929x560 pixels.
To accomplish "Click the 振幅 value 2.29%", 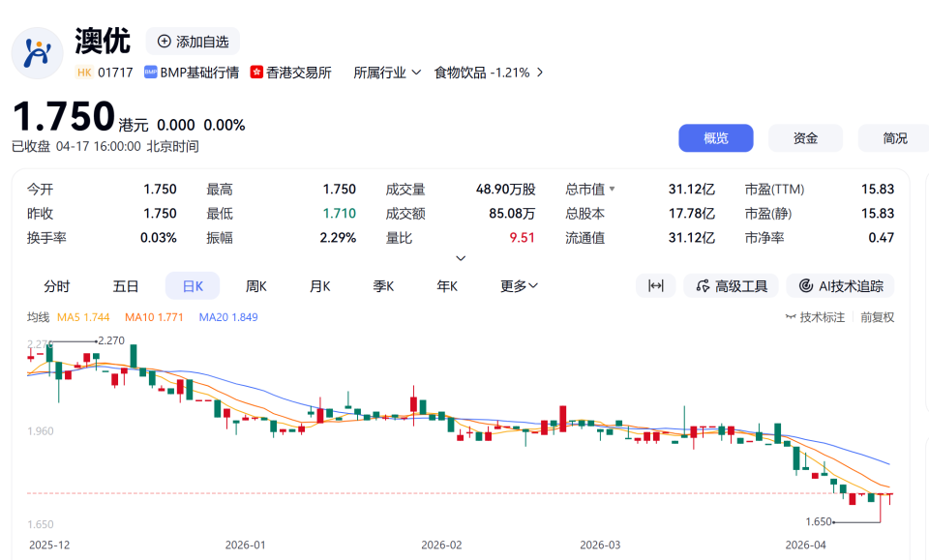I will pyautogui.click(x=338, y=237).
